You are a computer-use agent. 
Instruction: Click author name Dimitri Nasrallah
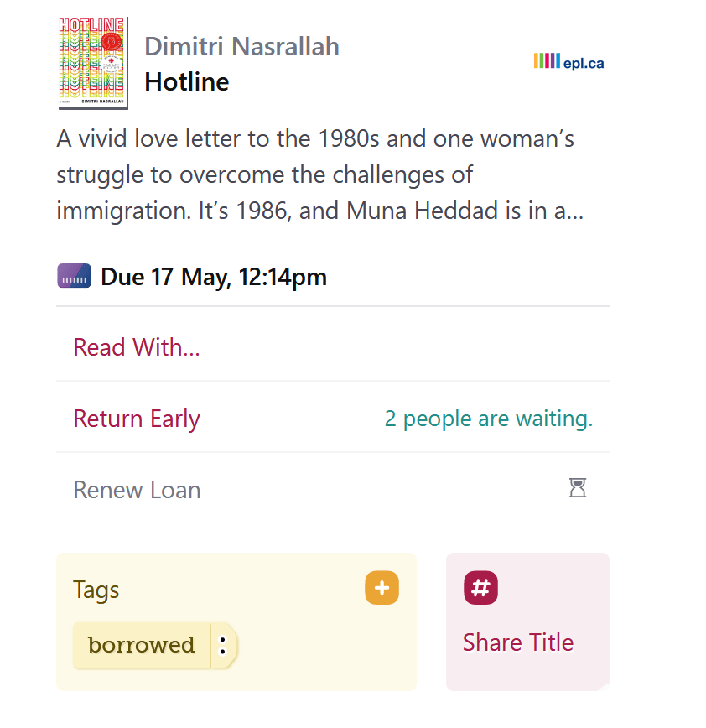click(241, 46)
